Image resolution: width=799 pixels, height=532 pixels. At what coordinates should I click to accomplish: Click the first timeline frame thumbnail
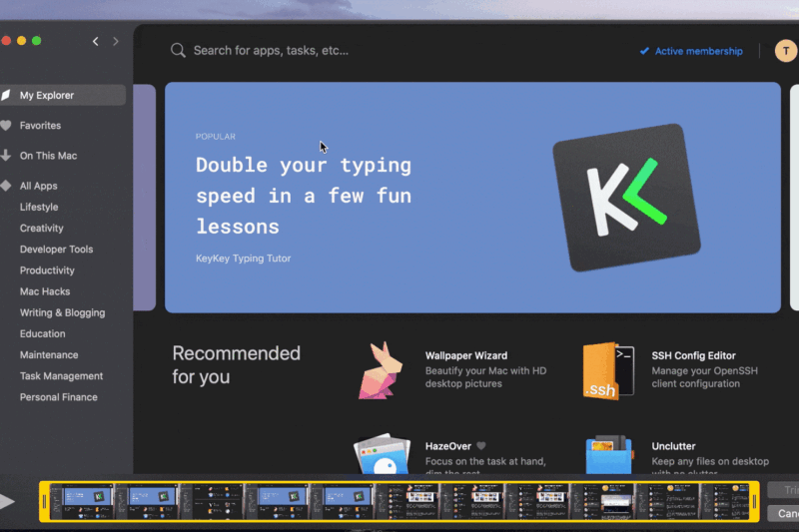pyautogui.click(x=82, y=501)
